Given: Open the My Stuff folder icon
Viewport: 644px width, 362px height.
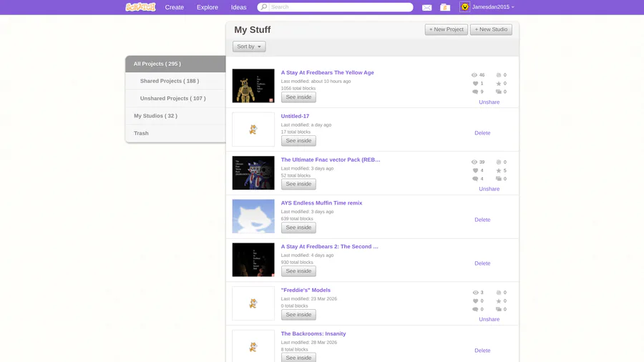Looking at the screenshot, I should [x=445, y=7].
